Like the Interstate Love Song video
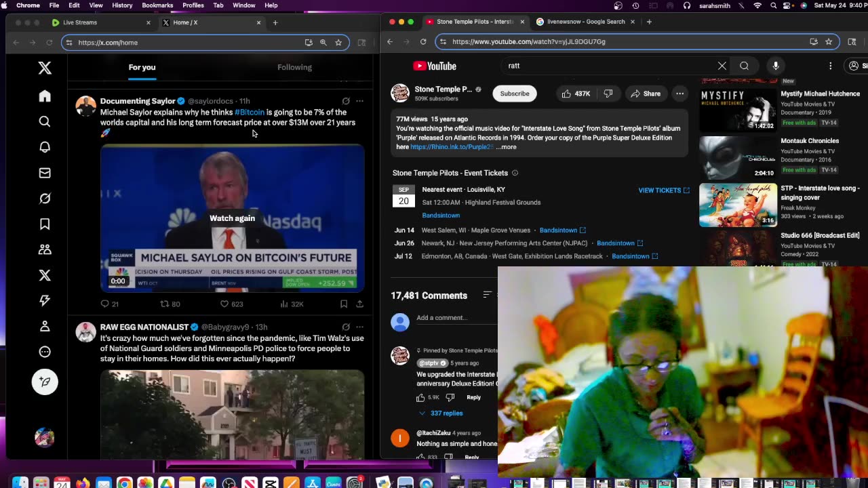This screenshot has height=488, width=868. click(576, 94)
